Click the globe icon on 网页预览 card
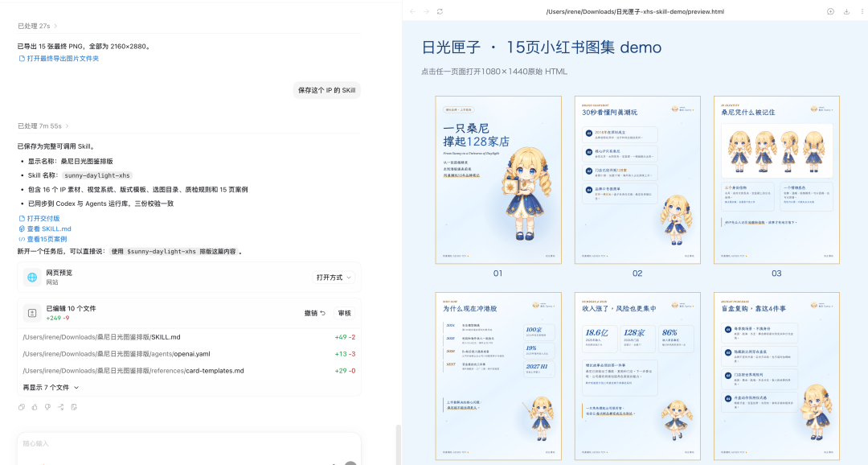Screen dimensions: 868x465 (32, 277)
